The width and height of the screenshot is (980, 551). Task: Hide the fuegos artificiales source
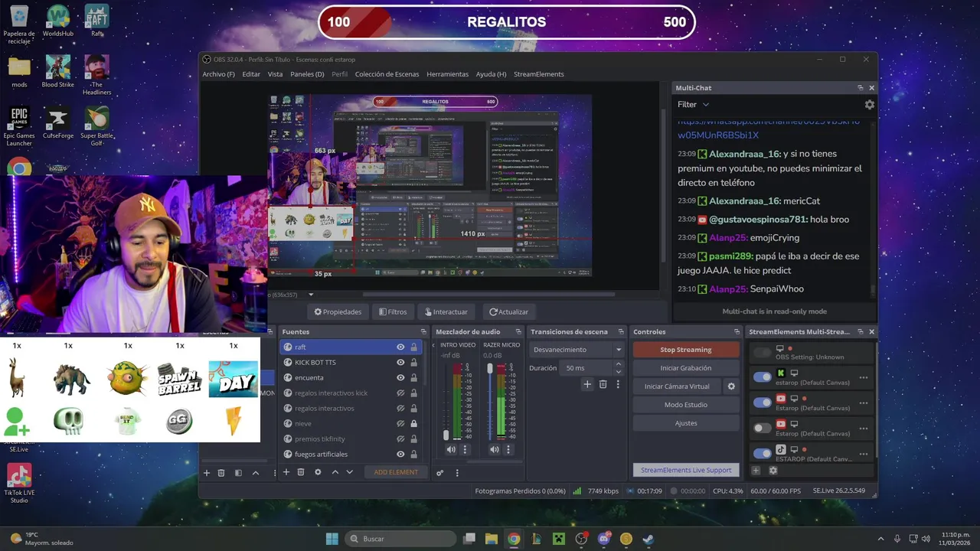(400, 454)
